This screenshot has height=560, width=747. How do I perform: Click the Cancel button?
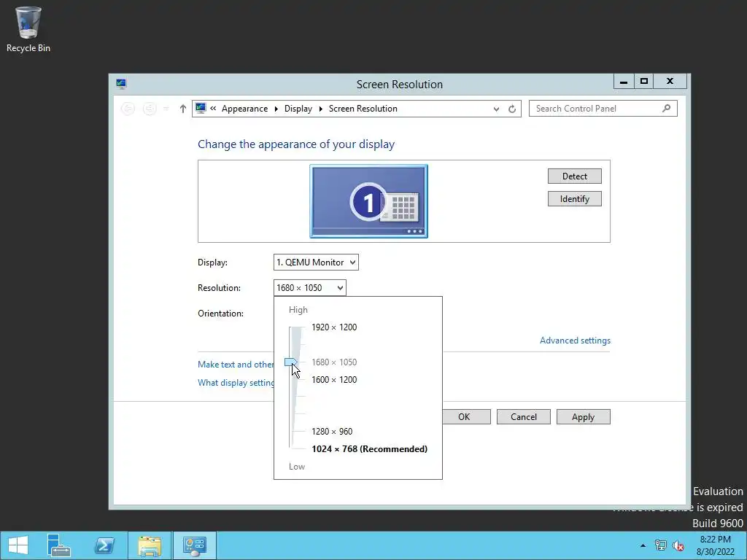pyautogui.click(x=524, y=417)
